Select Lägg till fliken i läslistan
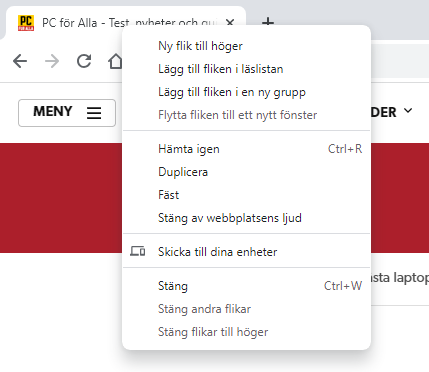 point(247,69)
